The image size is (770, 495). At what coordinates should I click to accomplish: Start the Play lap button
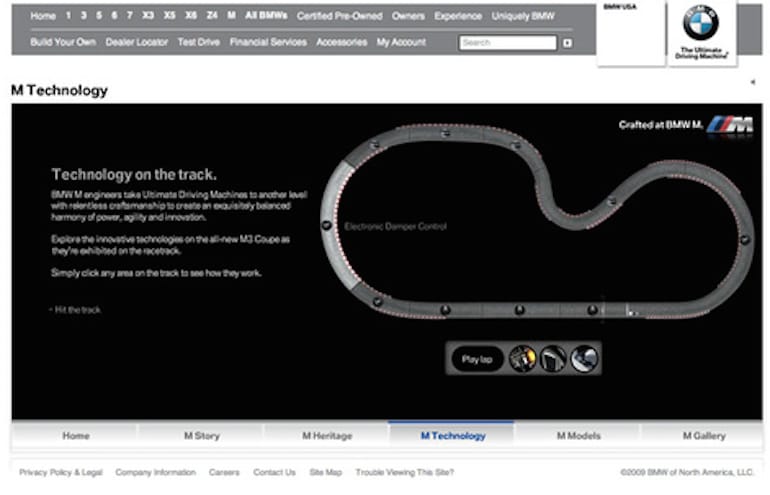pos(477,359)
